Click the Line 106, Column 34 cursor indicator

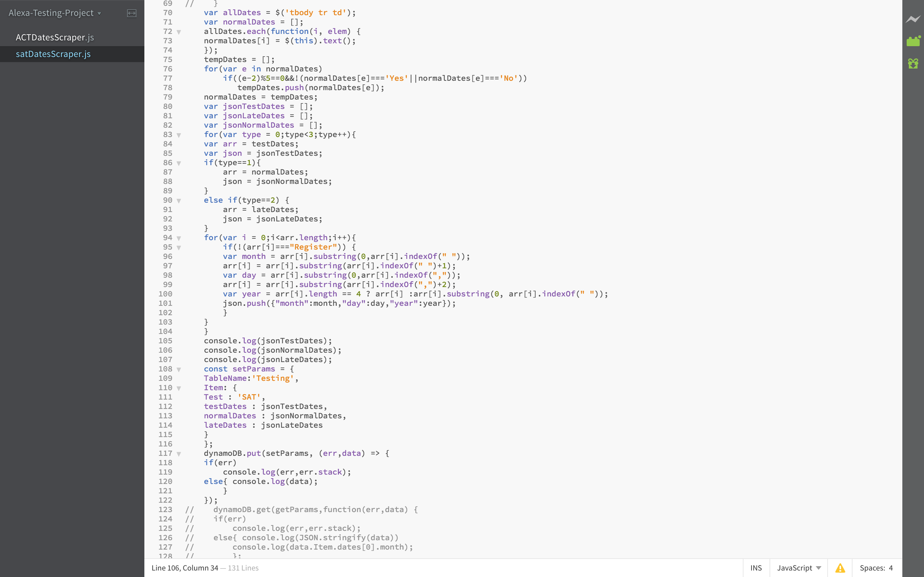(x=185, y=568)
